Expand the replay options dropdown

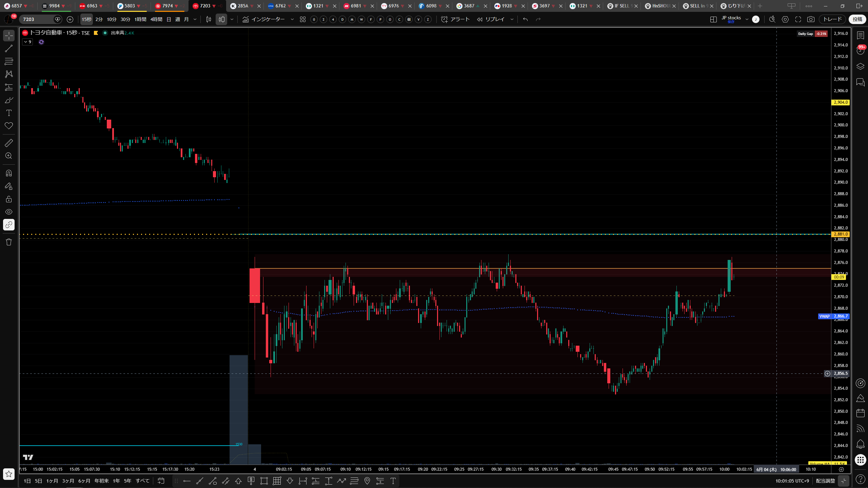(512, 19)
